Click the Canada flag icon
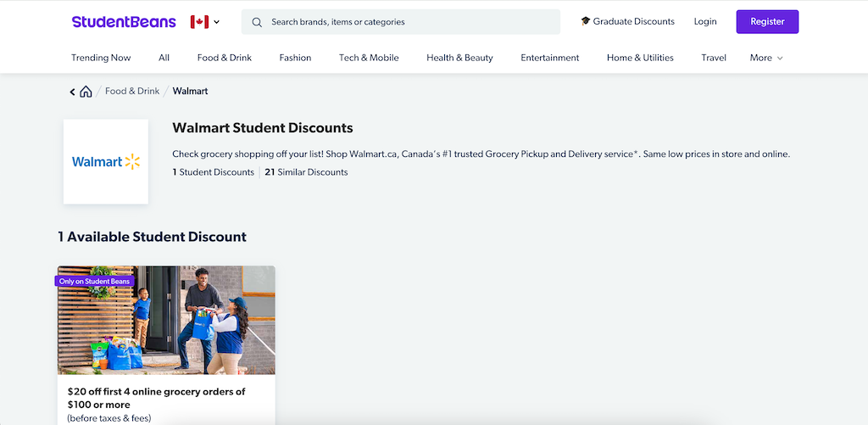The image size is (868, 425). click(199, 21)
